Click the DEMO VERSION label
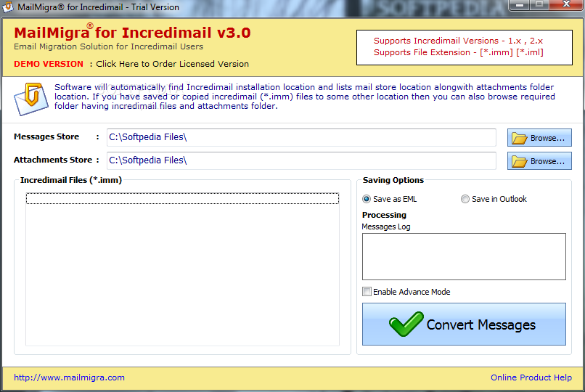The width and height of the screenshot is (585, 392). tap(49, 64)
